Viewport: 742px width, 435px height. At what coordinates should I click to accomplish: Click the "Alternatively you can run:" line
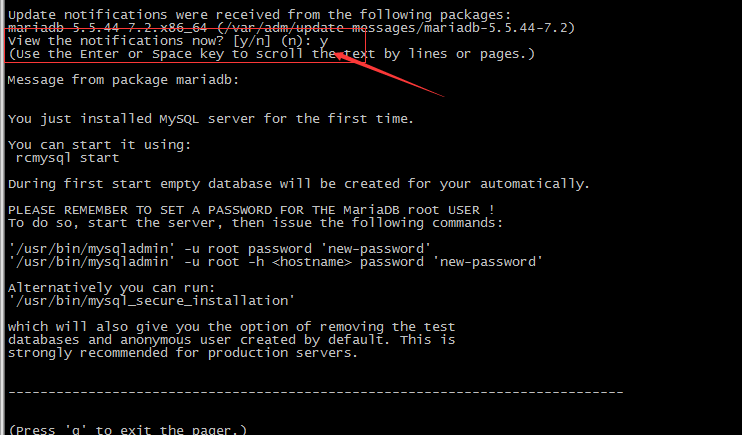coord(115,287)
